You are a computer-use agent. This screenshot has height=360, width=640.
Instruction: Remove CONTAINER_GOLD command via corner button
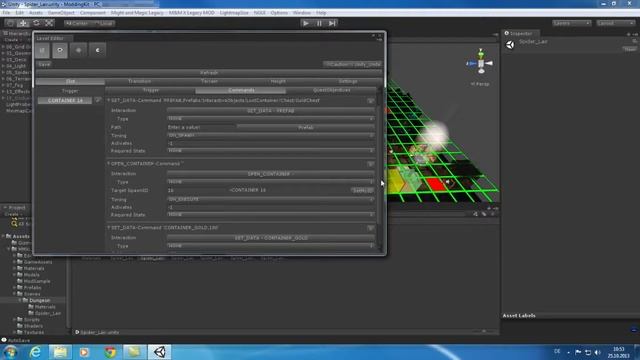[370, 228]
